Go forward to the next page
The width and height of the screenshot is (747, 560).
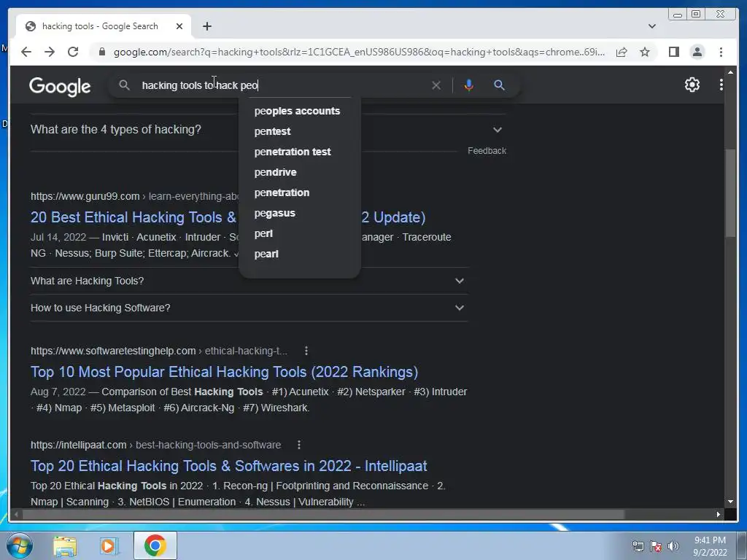[50, 52]
